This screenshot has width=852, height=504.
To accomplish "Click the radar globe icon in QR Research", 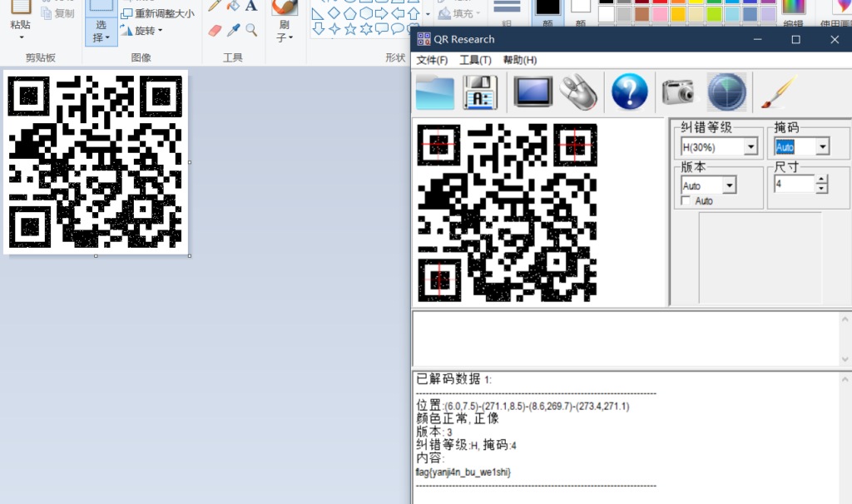I will click(726, 92).
